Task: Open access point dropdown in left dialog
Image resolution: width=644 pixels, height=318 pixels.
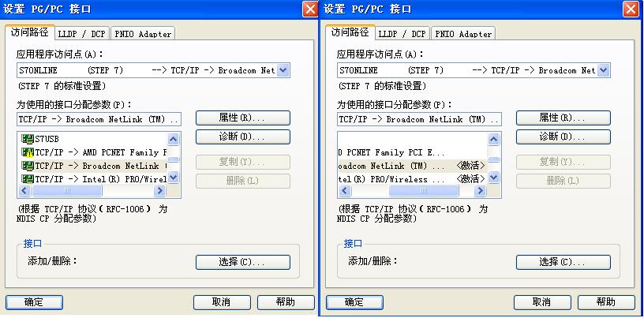Action: pos(283,70)
